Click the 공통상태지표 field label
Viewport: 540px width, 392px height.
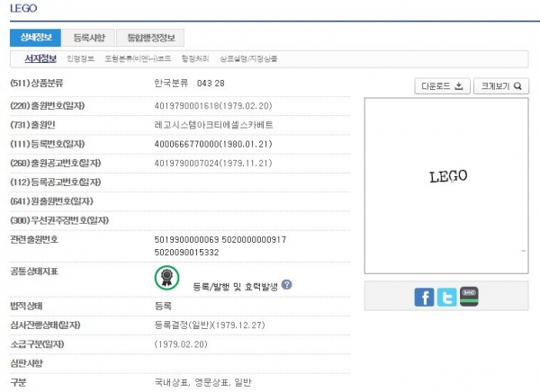click(x=34, y=272)
